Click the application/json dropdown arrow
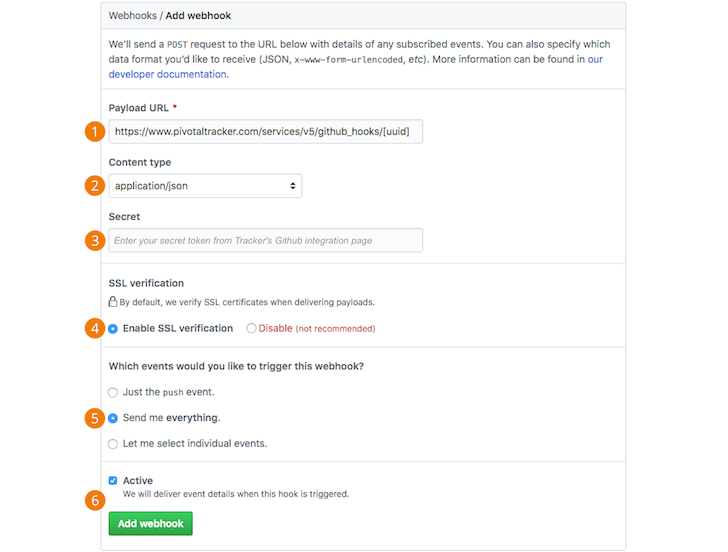This screenshot has height=552, width=728. pos(292,186)
